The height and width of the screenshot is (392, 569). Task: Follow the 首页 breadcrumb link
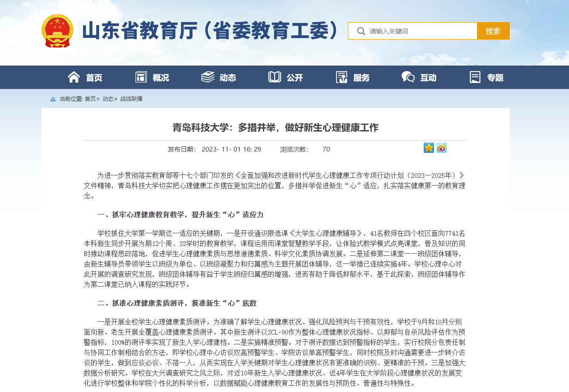click(90, 99)
